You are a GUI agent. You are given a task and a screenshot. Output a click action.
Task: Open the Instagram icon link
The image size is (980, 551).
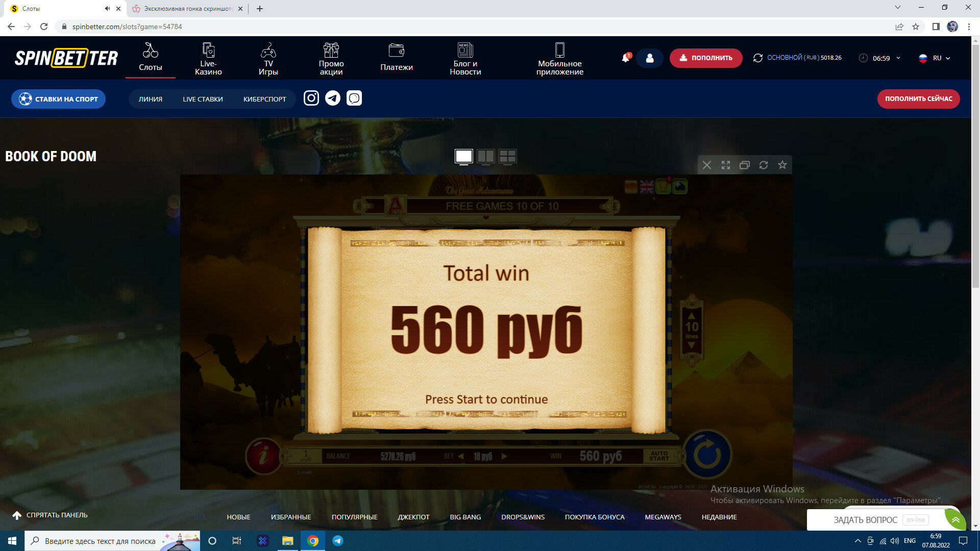[x=311, y=98]
